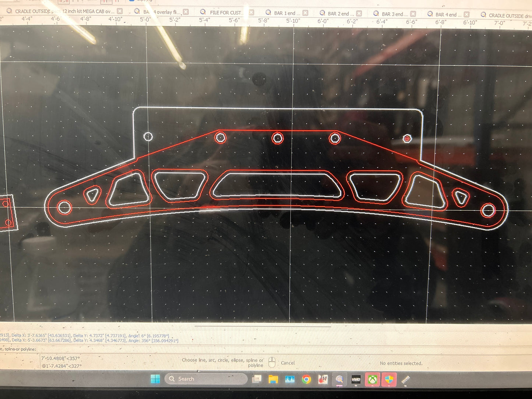532x399 pixels.
Task: Open File Explorer from the taskbar
Action: click(273, 379)
